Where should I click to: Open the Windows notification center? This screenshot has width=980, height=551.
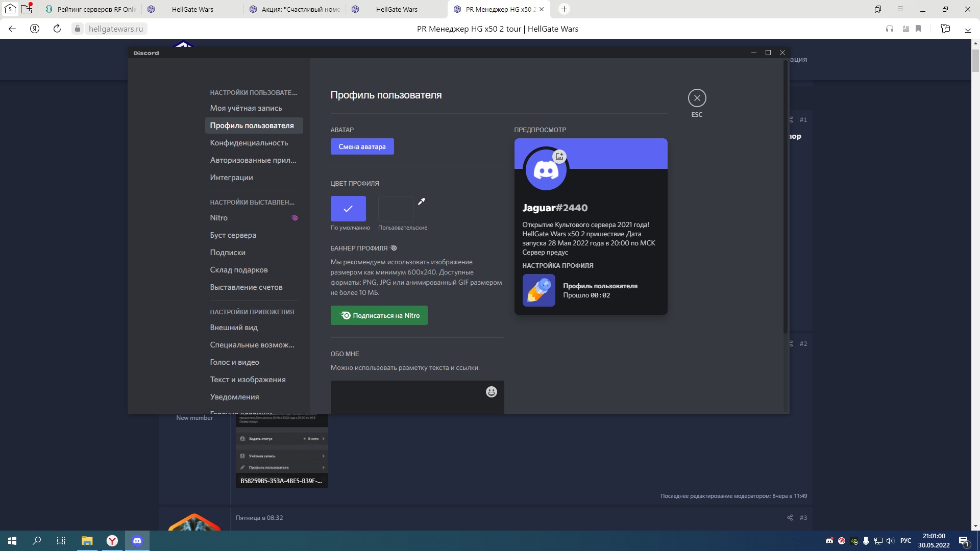tap(964, 541)
